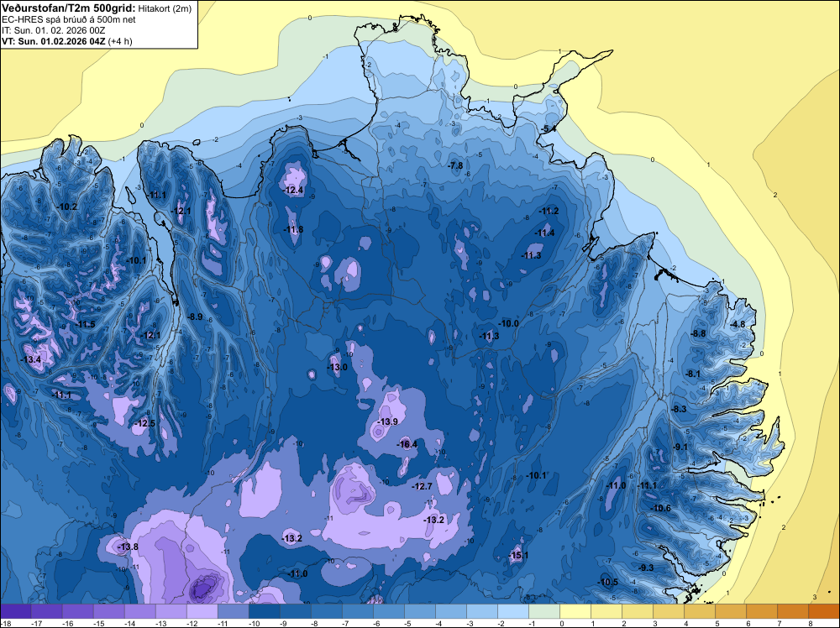Click the -12.5 temperature reading
Image resolution: width=840 pixels, height=628 pixels.
144,423
